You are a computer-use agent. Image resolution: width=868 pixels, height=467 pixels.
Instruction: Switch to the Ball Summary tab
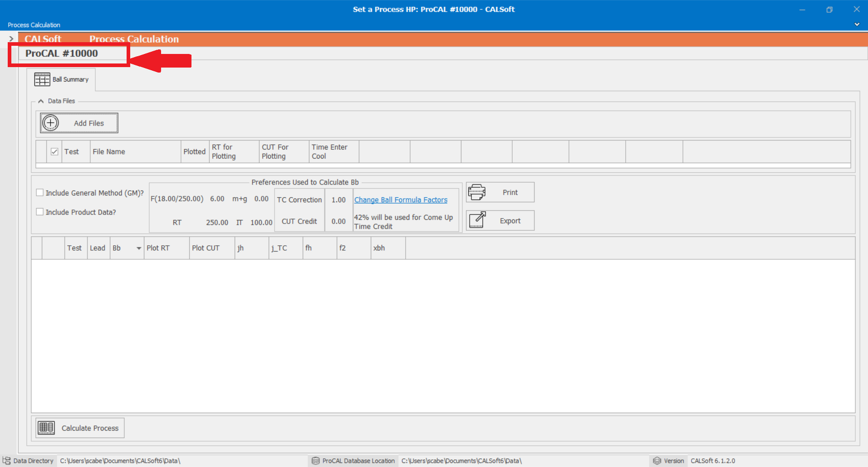[x=61, y=79]
